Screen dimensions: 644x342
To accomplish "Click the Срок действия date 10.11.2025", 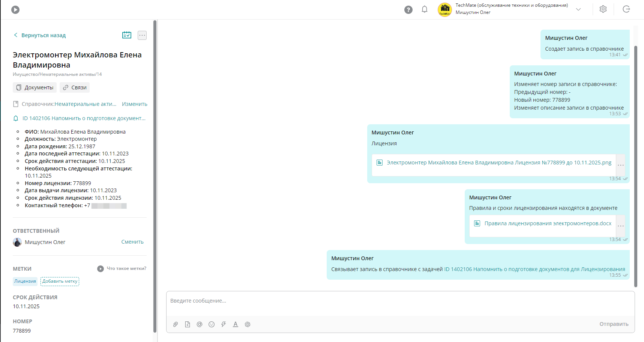I will (x=26, y=306).
